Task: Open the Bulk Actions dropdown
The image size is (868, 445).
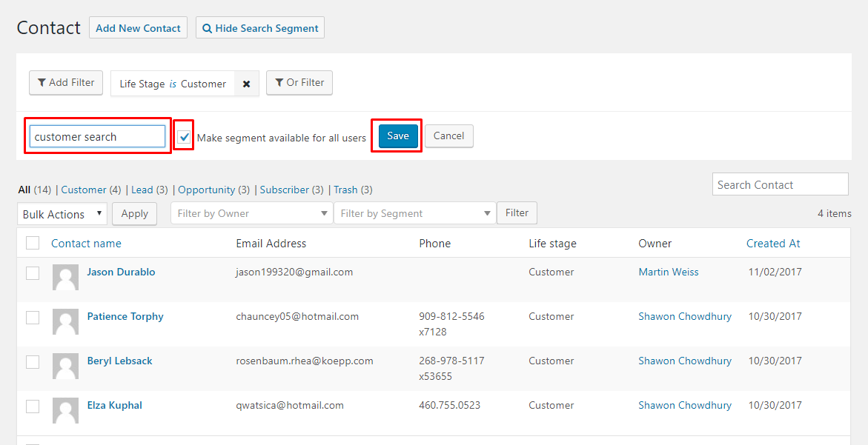Action: coord(62,214)
